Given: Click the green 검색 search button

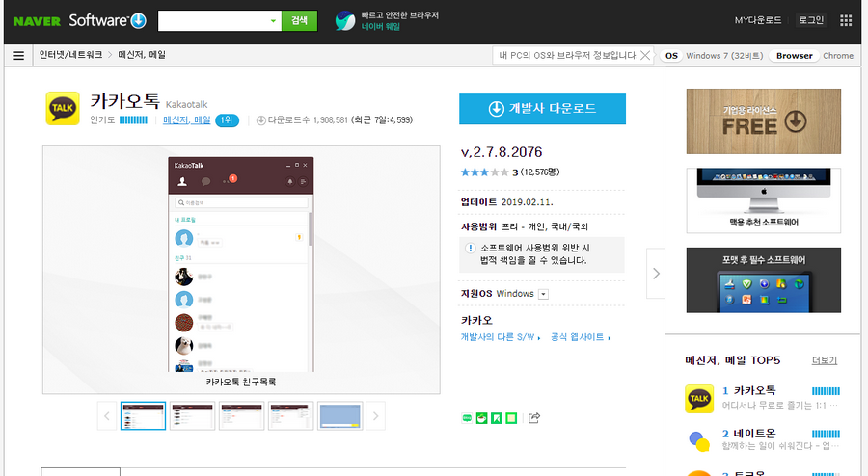Looking at the screenshot, I should tap(300, 20).
